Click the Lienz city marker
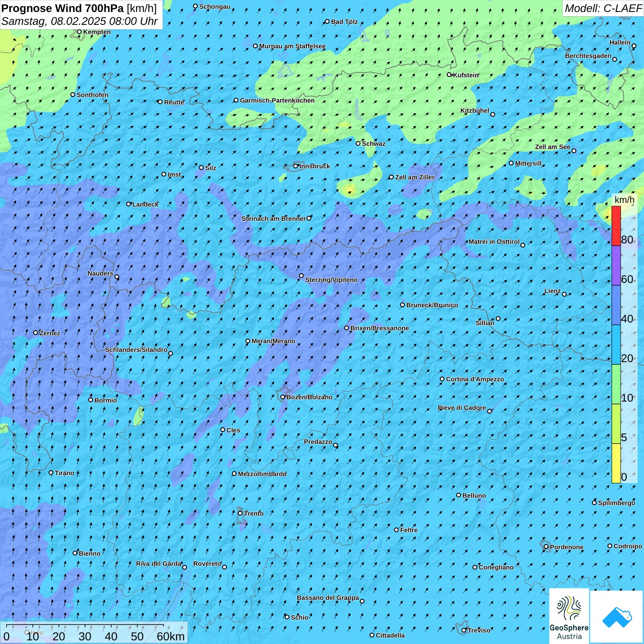This screenshot has height=644, width=644. (x=564, y=294)
